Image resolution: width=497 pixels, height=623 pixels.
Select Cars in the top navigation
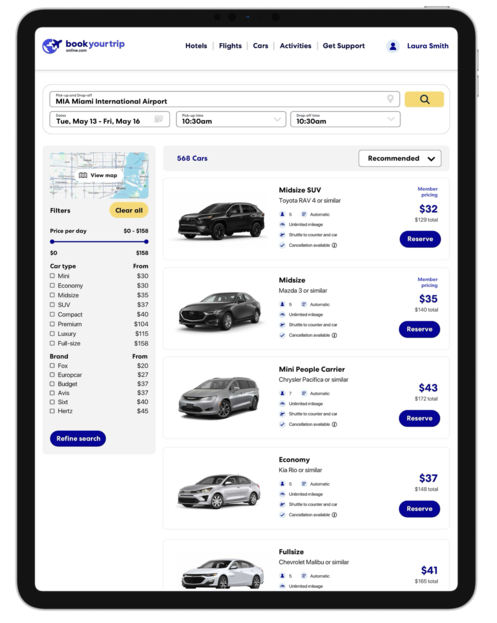click(x=260, y=46)
